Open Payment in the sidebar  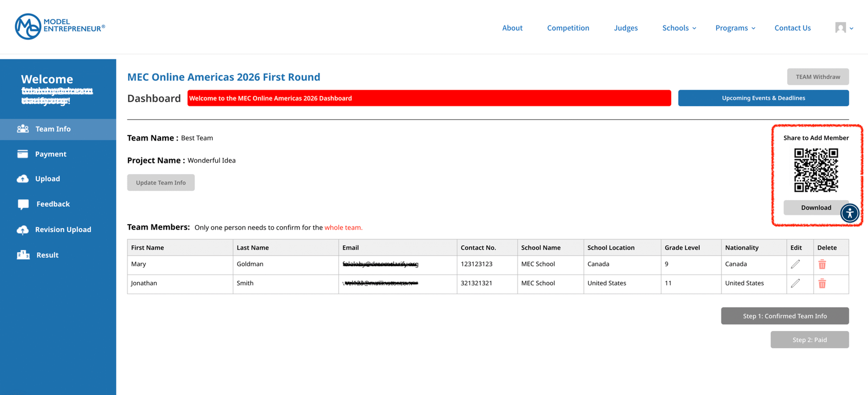pos(50,154)
